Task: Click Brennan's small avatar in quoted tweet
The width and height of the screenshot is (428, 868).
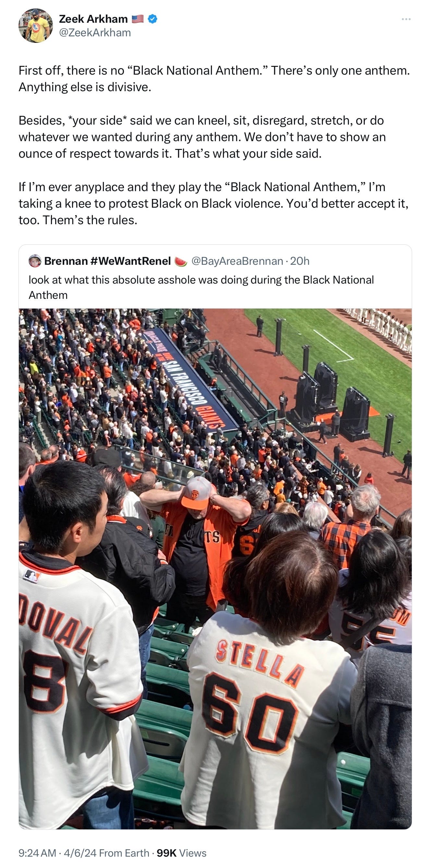Action: pyautogui.click(x=35, y=261)
